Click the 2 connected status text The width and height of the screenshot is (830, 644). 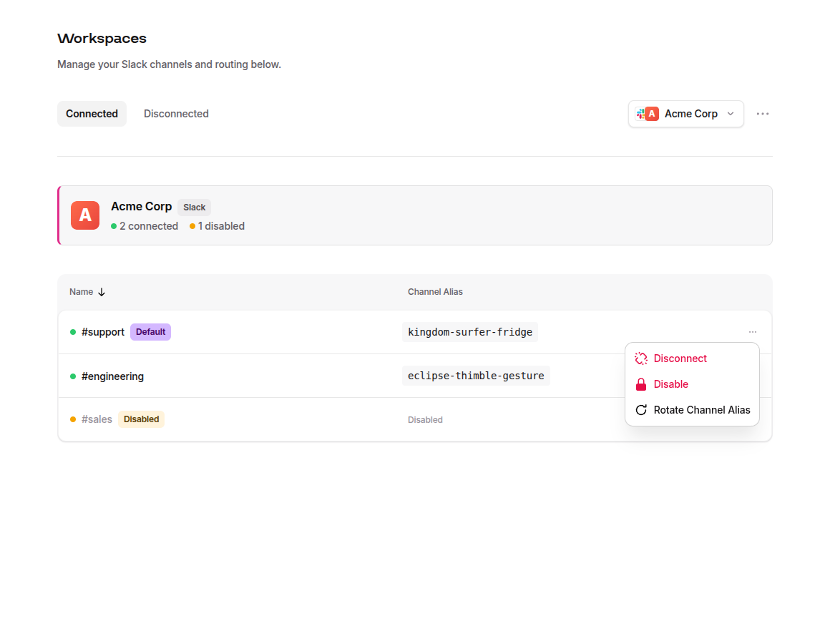click(149, 226)
